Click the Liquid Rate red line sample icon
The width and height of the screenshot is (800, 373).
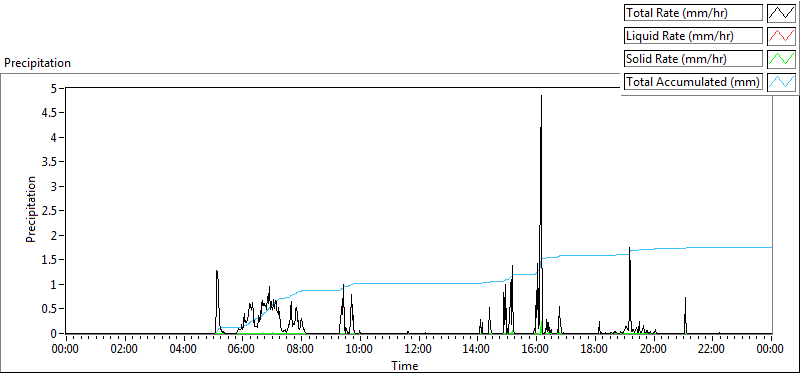click(781, 36)
